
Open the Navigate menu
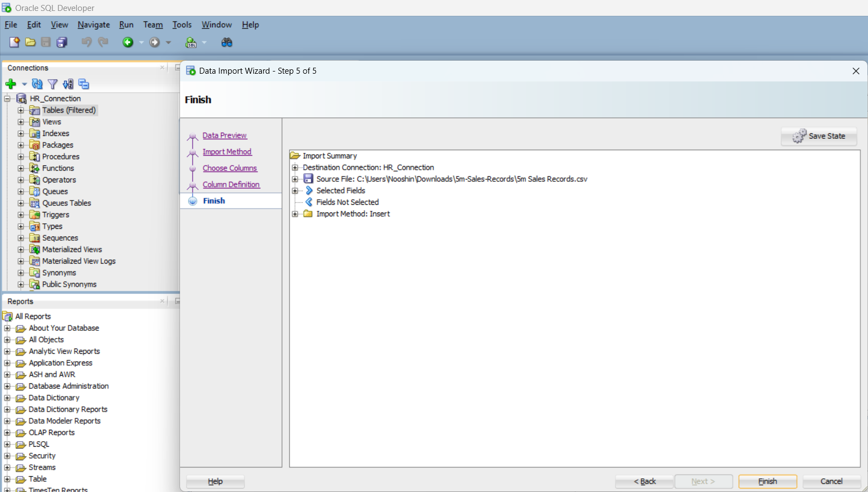pos(94,25)
